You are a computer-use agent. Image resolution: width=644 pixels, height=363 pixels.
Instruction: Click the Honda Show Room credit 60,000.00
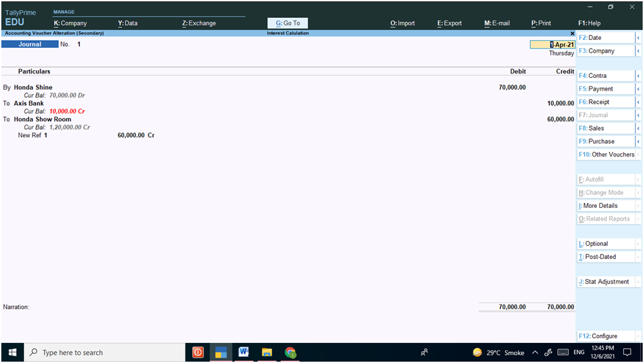point(561,119)
